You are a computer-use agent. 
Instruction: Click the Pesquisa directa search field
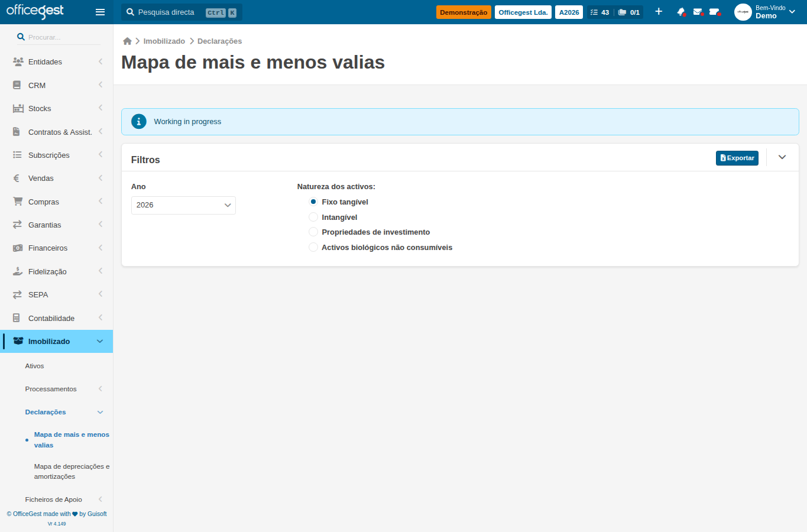(x=182, y=12)
